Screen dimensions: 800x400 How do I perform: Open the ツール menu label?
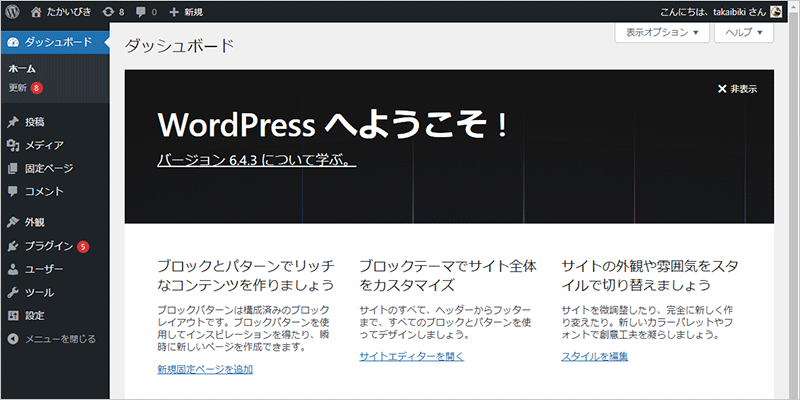(x=39, y=292)
